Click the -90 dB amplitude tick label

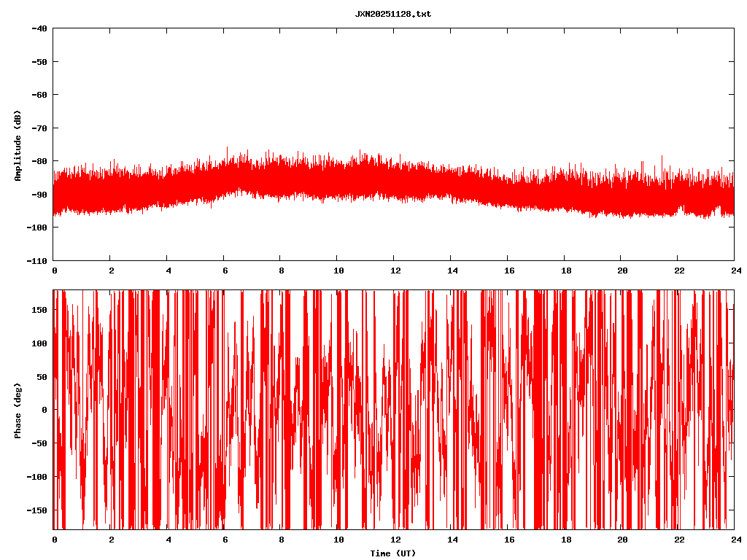(39, 194)
